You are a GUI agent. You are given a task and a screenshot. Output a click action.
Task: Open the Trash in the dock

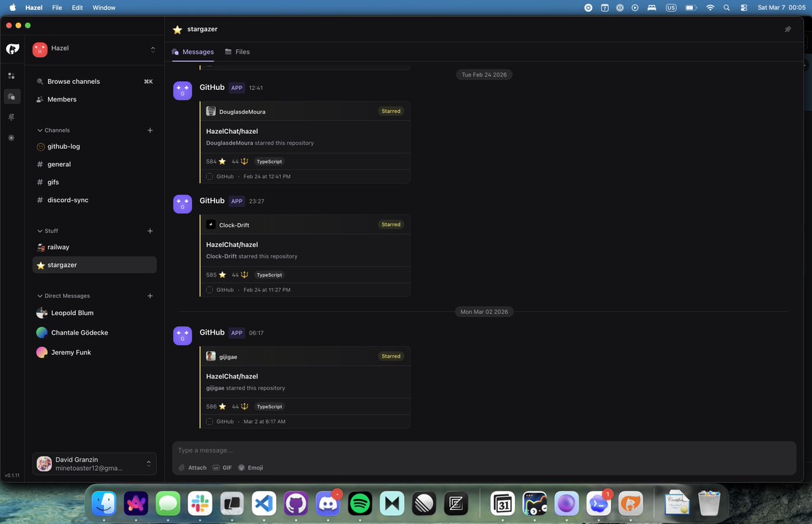pos(709,503)
